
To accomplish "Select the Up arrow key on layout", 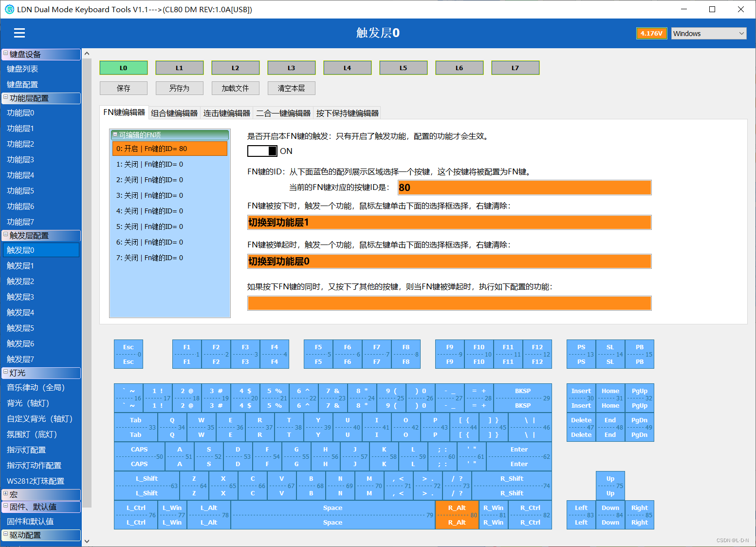I will coord(610,486).
